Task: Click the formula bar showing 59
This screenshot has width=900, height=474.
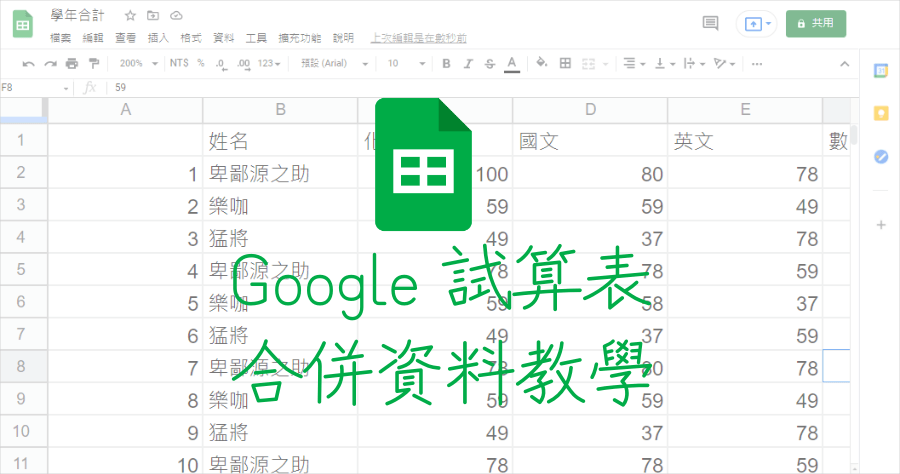Action: pos(482,88)
